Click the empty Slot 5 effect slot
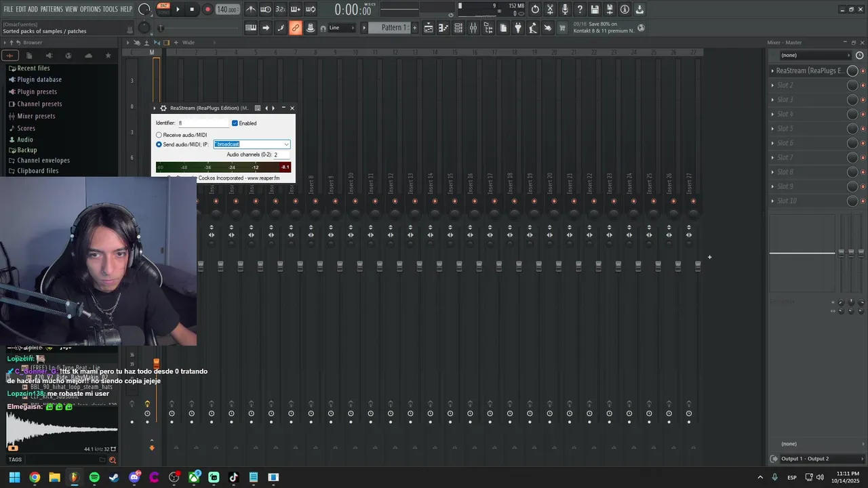This screenshot has width=868, height=488. click(808, 129)
